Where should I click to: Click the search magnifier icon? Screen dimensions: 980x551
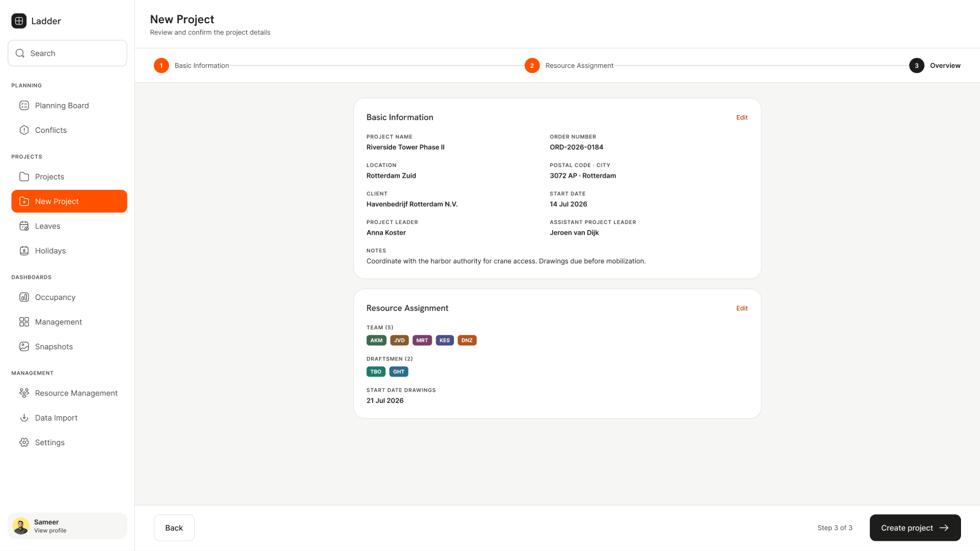(20, 53)
